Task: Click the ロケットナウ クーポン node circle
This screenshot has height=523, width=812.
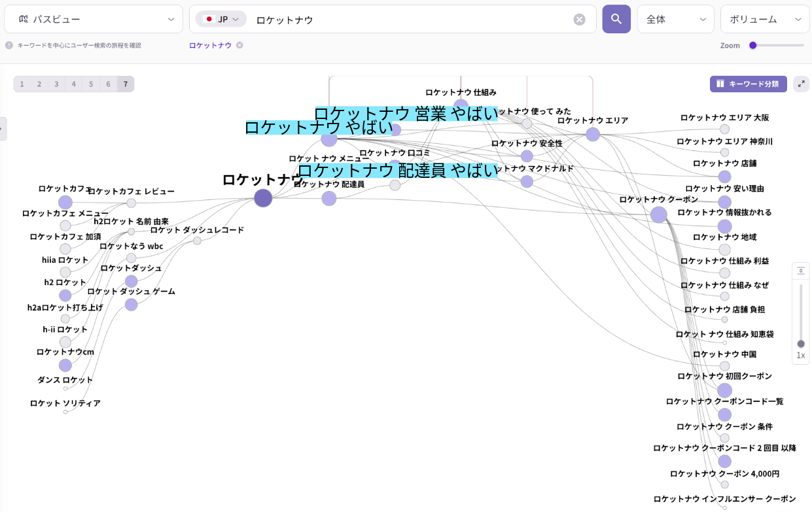Action: tap(659, 214)
